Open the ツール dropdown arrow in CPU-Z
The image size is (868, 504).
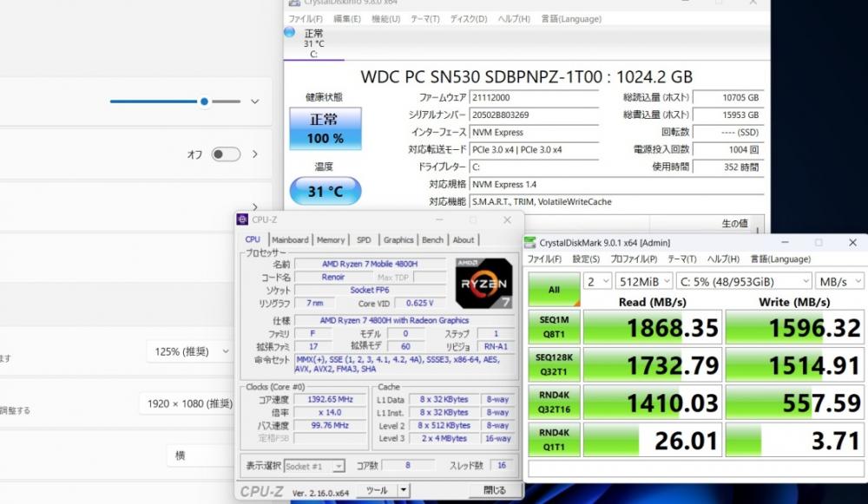coord(404,490)
